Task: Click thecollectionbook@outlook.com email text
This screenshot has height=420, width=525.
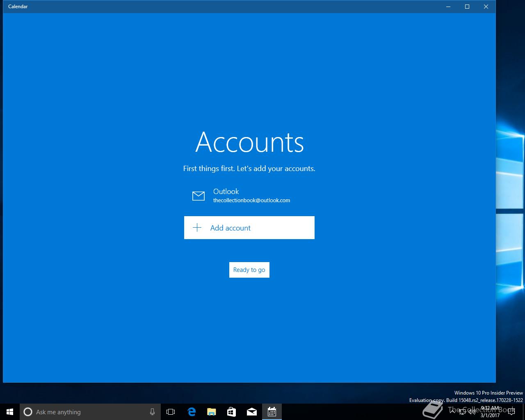Action: [251, 201]
